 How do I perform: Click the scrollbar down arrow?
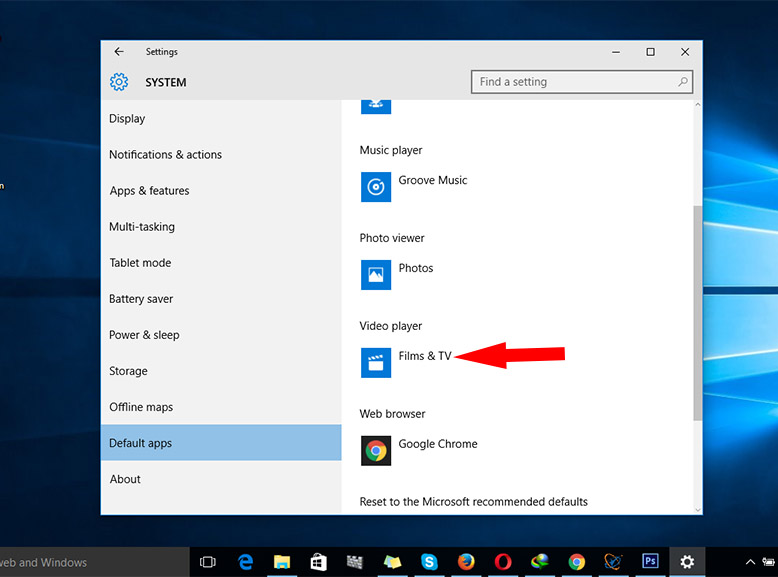click(698, 510)
